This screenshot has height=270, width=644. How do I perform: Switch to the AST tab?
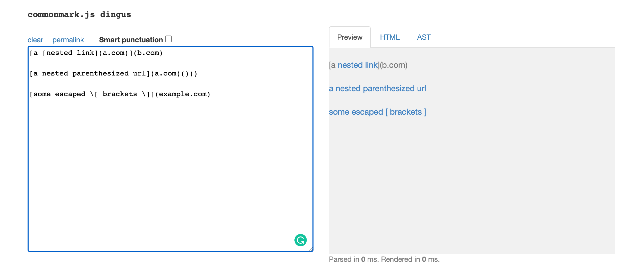coord(424,37)
